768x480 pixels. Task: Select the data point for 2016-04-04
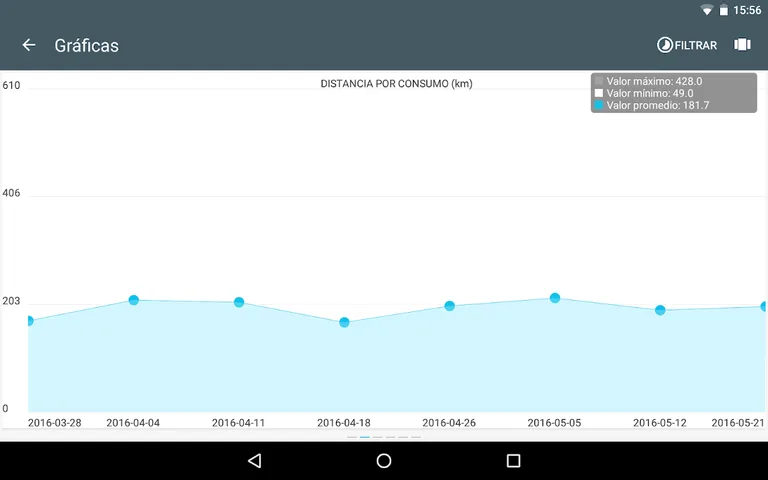click(x=133, y=300)
